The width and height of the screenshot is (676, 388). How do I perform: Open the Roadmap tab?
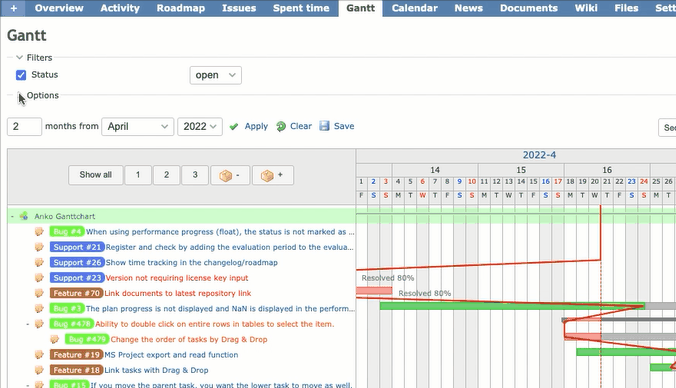[x=181, y=8]
